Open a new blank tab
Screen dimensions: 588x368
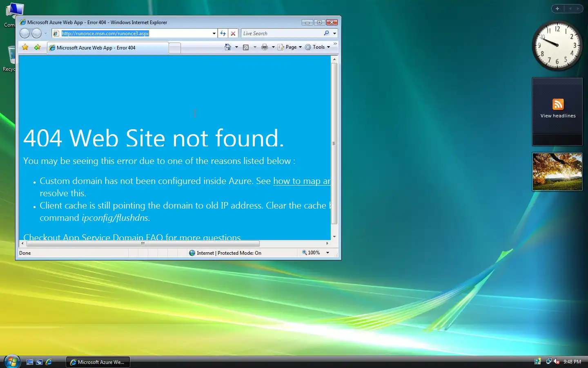coord(175,48)
